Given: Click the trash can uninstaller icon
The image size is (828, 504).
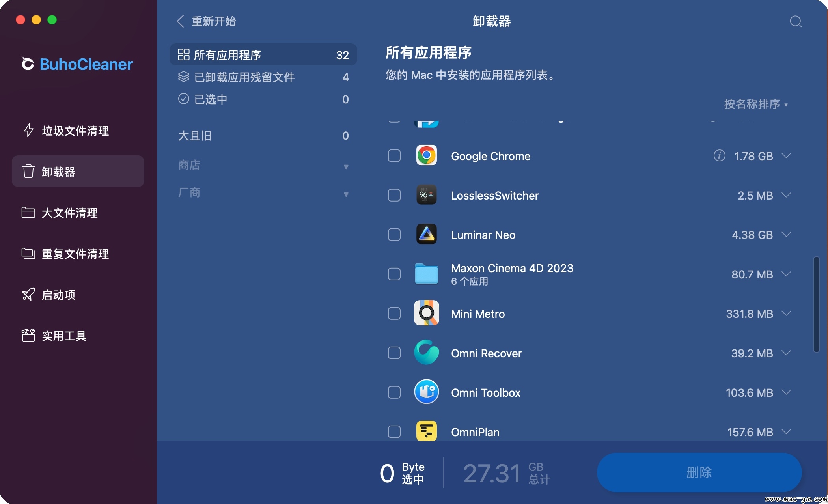Looking at the screenshot, I should point(28,171).
